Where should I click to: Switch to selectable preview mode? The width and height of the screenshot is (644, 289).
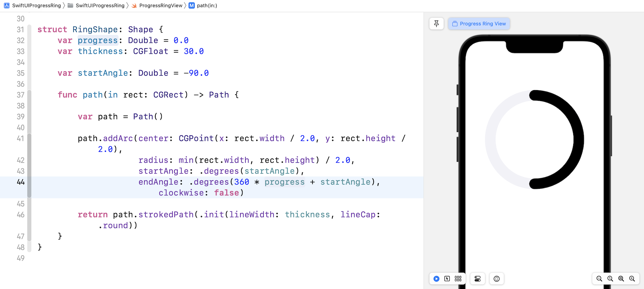click(x=447, y=279)
